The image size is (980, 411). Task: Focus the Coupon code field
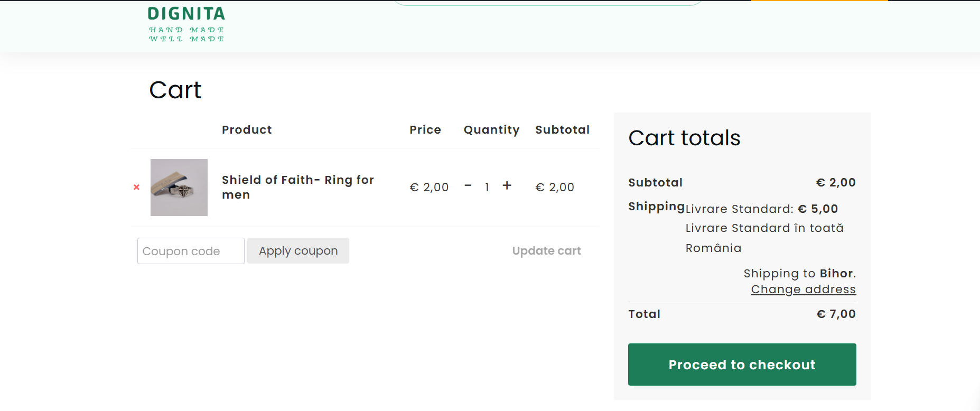pos(191,251)
